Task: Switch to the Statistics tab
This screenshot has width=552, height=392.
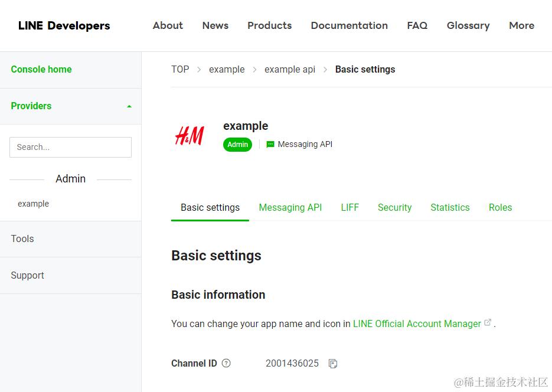Action: coord(450,208)
